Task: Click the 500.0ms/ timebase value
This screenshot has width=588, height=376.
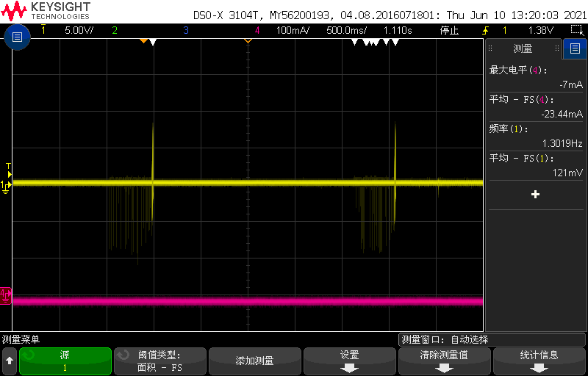Action: point(346,30)
